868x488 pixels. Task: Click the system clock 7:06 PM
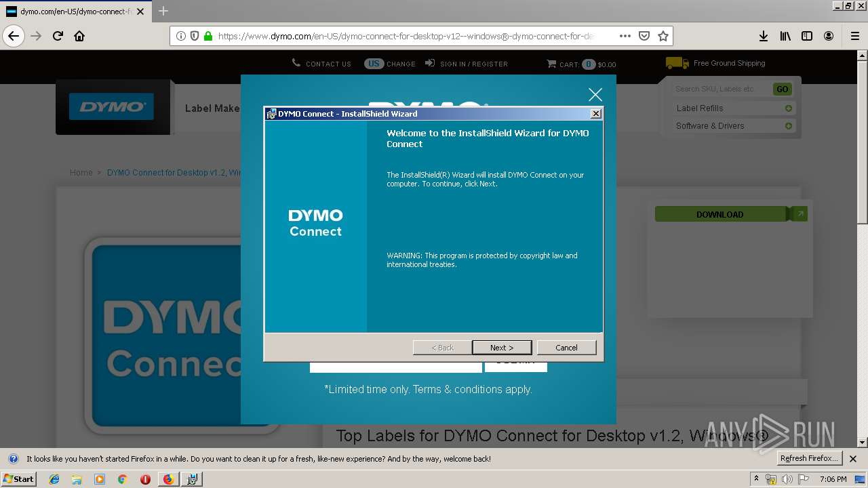pos(833,479)
